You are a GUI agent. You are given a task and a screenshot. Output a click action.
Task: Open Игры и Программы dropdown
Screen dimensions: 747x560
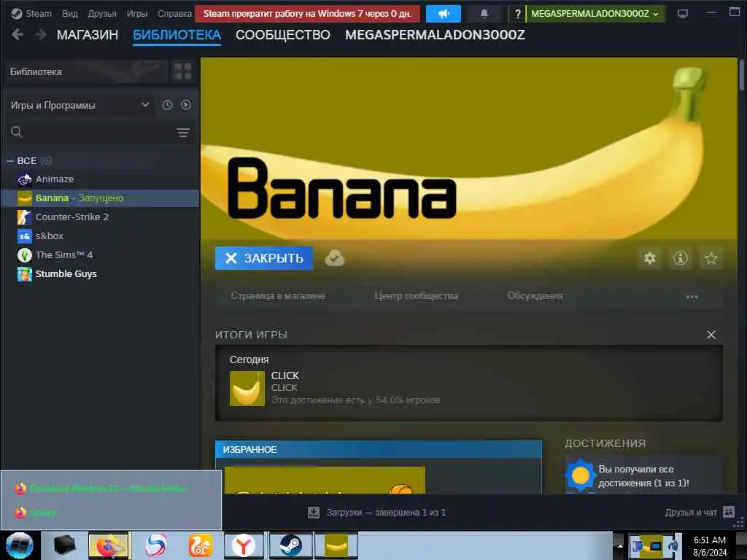point(80,105)
